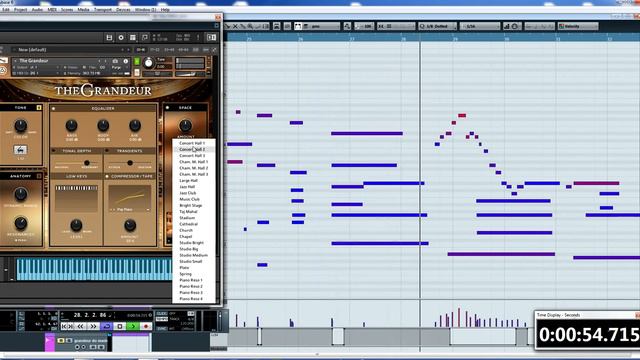The image size is (640, 360).
Task: Open Kontakt's save/load files menu icon
Action: pos(109,38)
